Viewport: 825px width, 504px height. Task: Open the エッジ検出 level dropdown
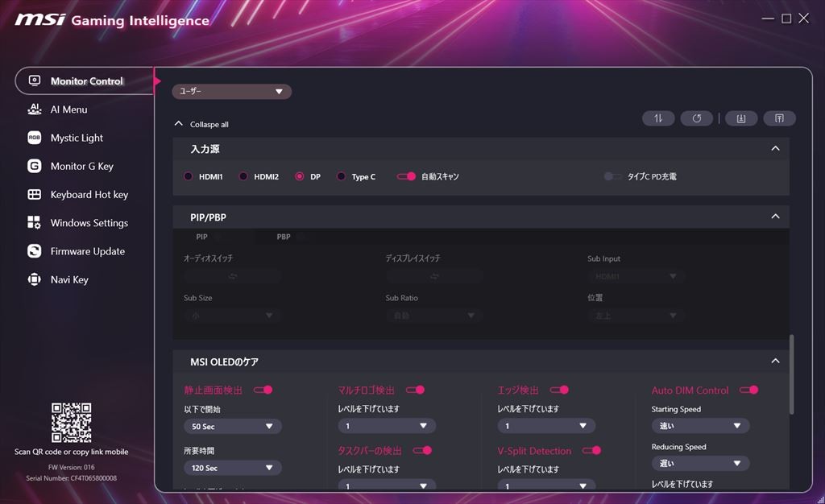tap(546, 426)
